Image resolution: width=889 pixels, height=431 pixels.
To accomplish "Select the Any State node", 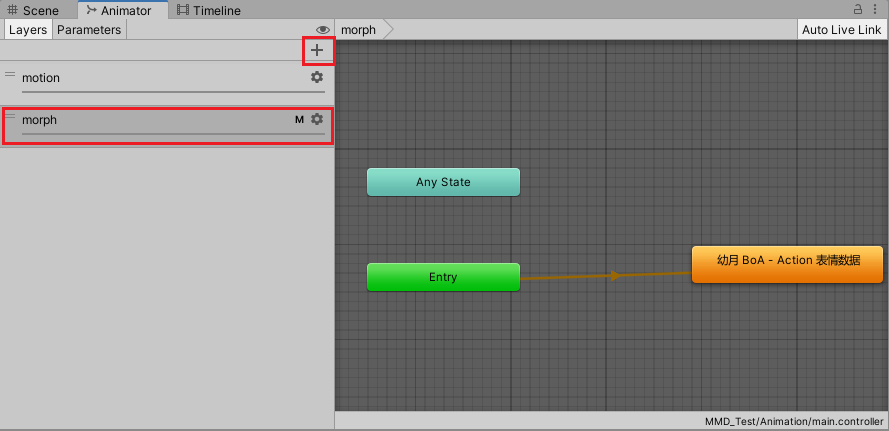I will [443, 182].
